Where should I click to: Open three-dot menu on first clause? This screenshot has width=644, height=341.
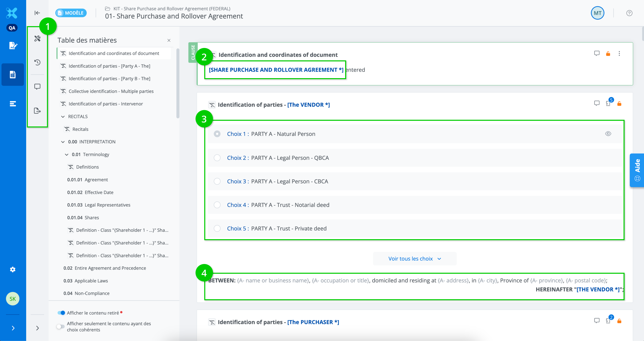[x=619, y=54]
